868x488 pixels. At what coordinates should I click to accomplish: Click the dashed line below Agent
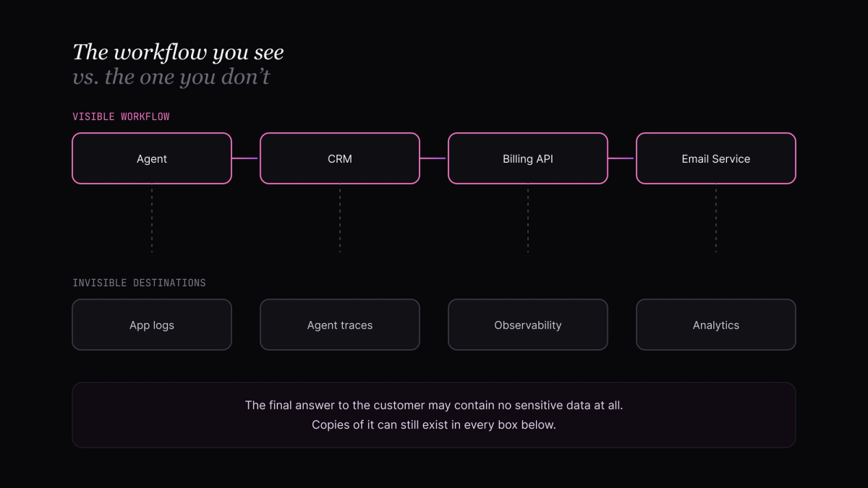click(x=152, y=221)
